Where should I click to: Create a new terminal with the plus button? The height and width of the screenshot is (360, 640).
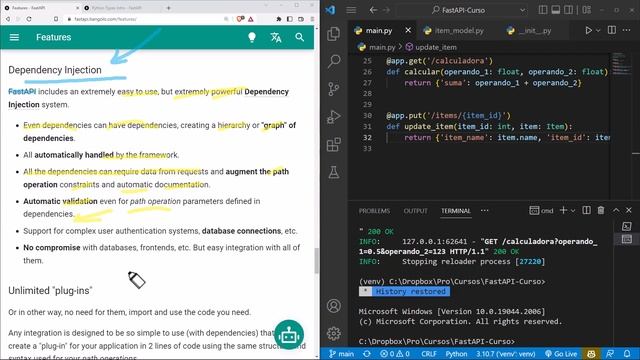coord(563,210)
